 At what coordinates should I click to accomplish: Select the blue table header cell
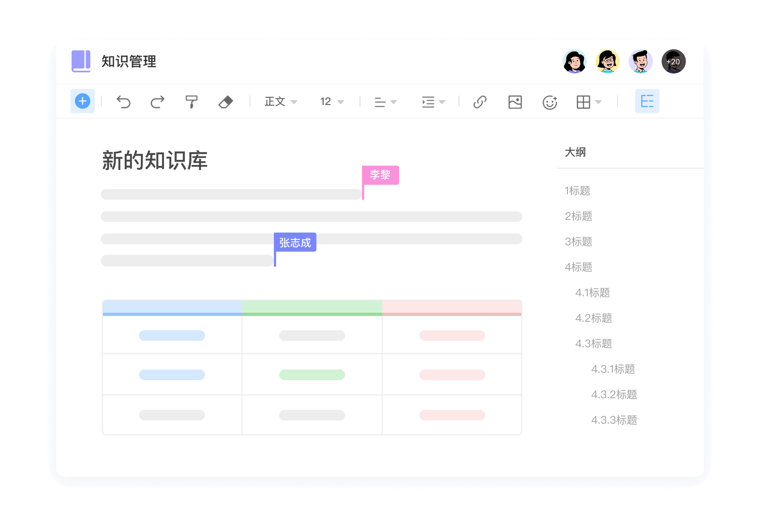click(172, 307)
